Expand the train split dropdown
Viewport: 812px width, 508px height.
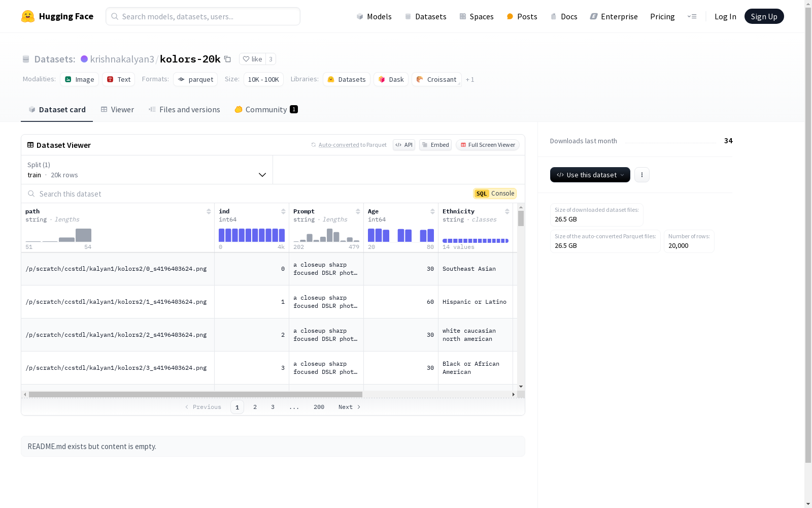(147, 170)
